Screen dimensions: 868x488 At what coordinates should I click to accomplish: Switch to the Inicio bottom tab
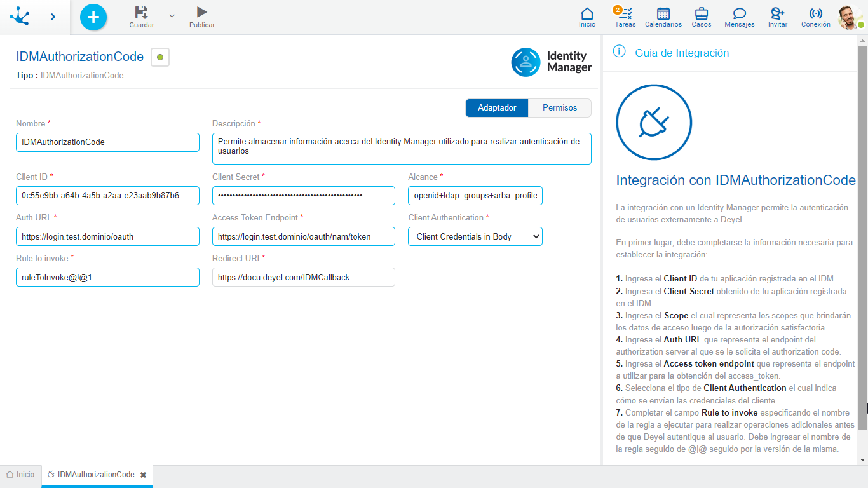[20, 475]
